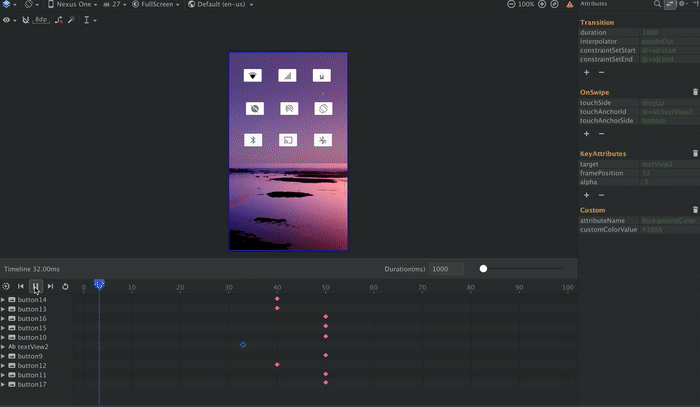
Task: Click the warning triangle icon
Action: (x=570, y=4)
